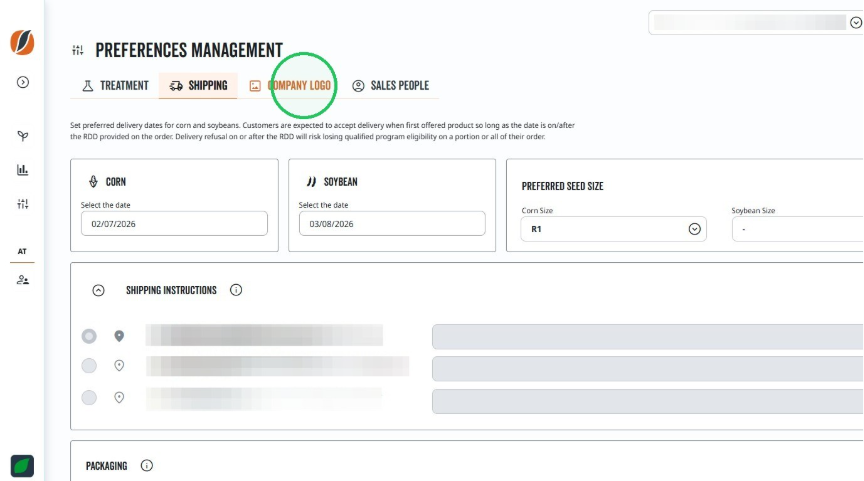
Task: Switch to the Company Logo tab
Action: pyautogui.click(x=290, y=85)
